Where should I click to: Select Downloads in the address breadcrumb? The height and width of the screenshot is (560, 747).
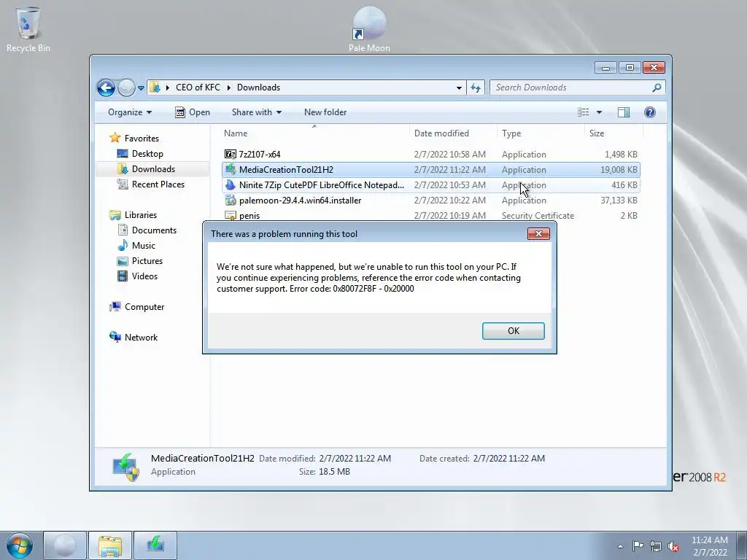(258, 87)
